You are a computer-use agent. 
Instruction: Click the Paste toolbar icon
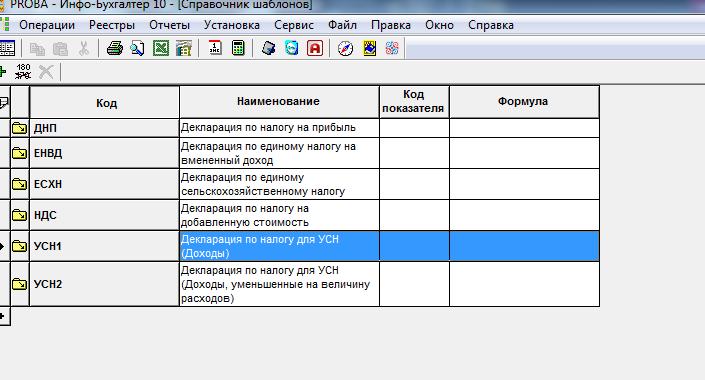point(60,48)
